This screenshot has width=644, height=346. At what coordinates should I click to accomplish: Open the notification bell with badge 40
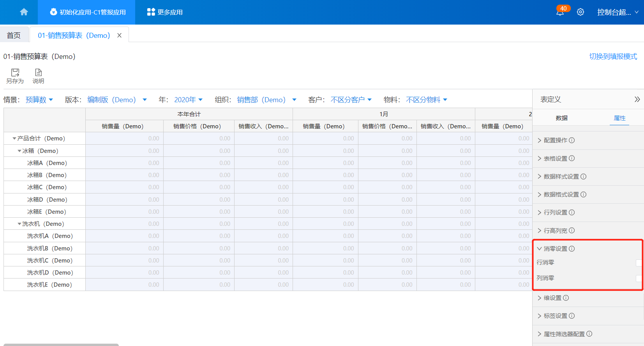pyautogui.click(x=560, y=12)
